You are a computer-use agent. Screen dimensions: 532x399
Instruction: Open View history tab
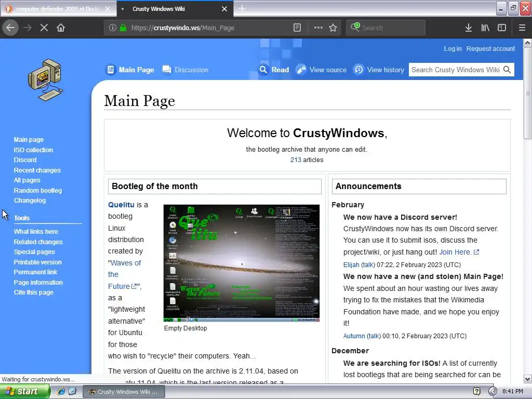[379, 70]
